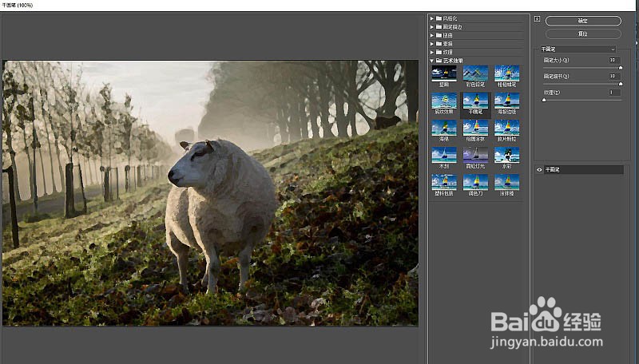Expand the 纹理 (Texture) filter folder

pos(432,52)
